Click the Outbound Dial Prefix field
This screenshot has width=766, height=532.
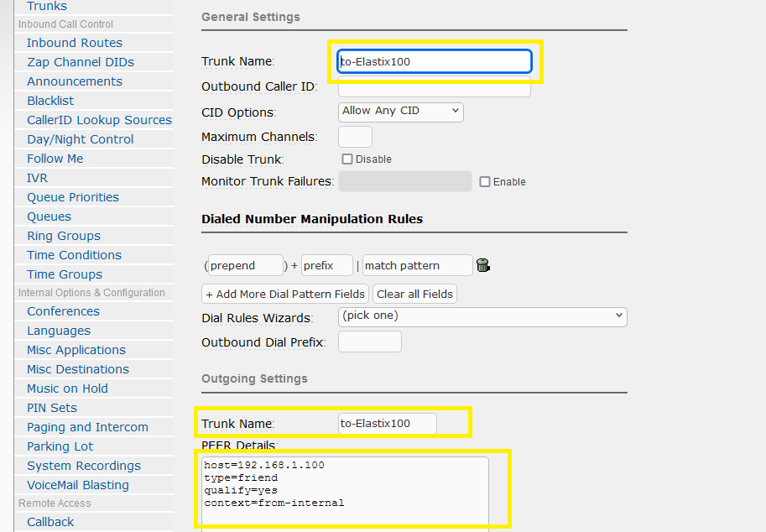click(x=369, y=342)
